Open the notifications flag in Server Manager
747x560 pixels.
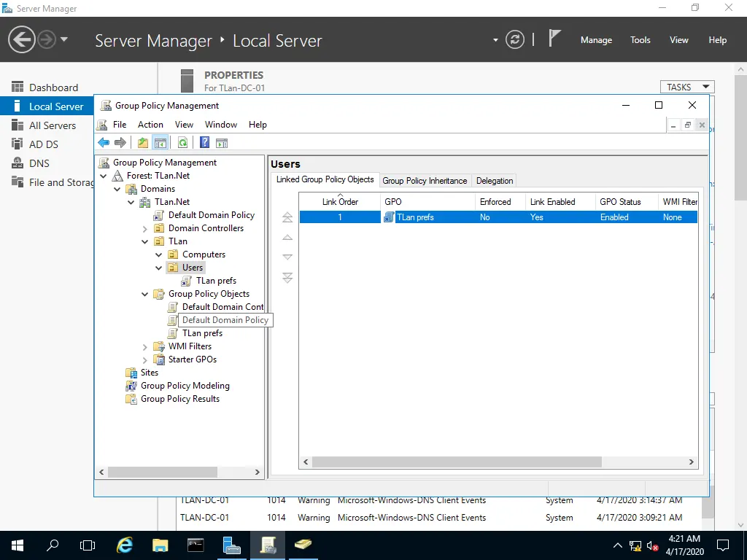(554, 38)
